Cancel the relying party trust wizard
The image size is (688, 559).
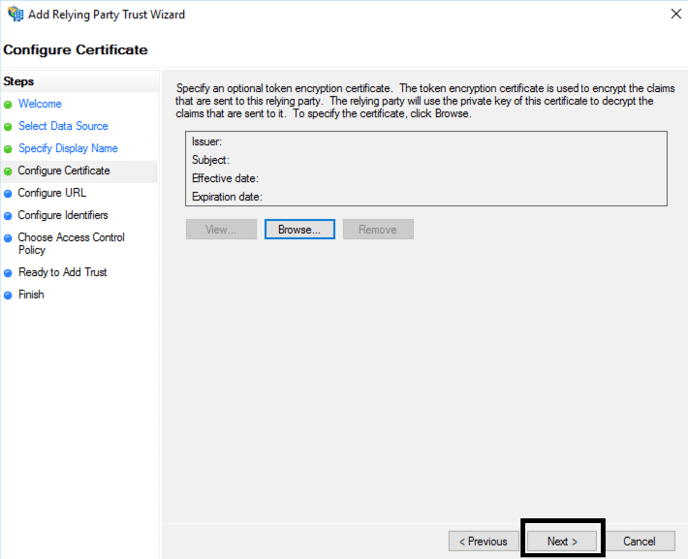(640, 541)
